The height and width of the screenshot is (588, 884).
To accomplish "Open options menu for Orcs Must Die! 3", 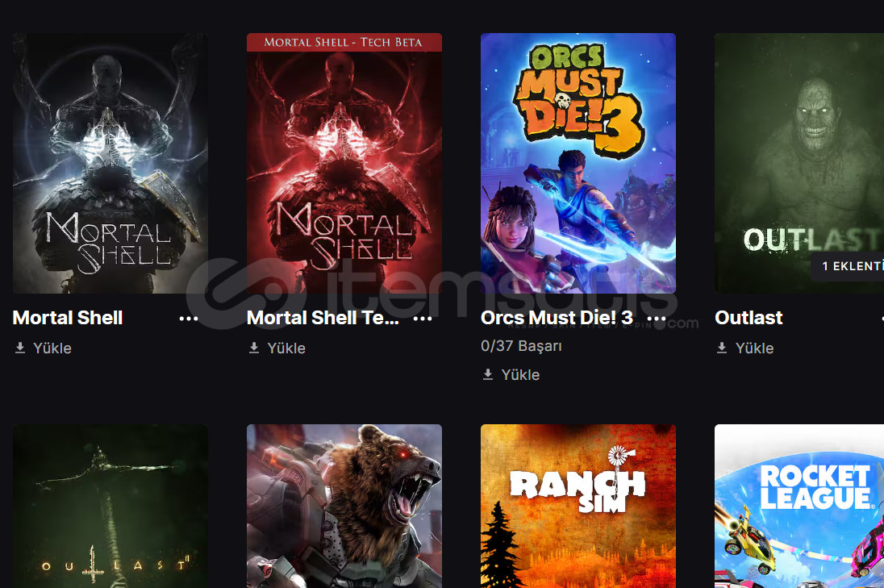I will click(657, 319).
